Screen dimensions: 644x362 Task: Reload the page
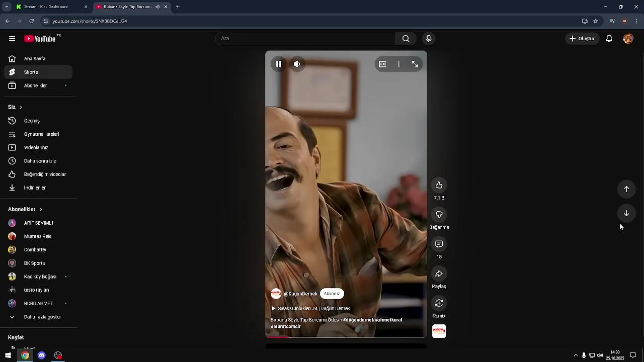(31, 21)
